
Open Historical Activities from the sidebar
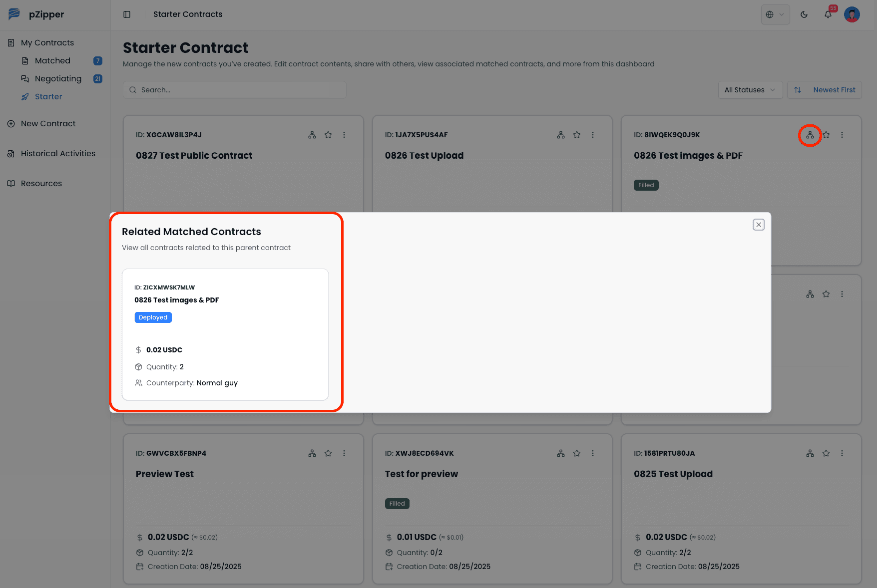tap(58, 153)
